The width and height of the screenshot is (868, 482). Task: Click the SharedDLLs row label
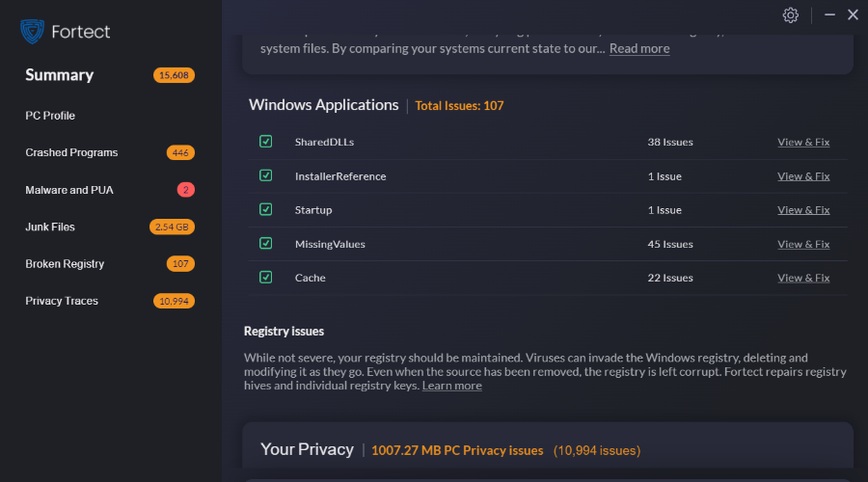point(324,143)
